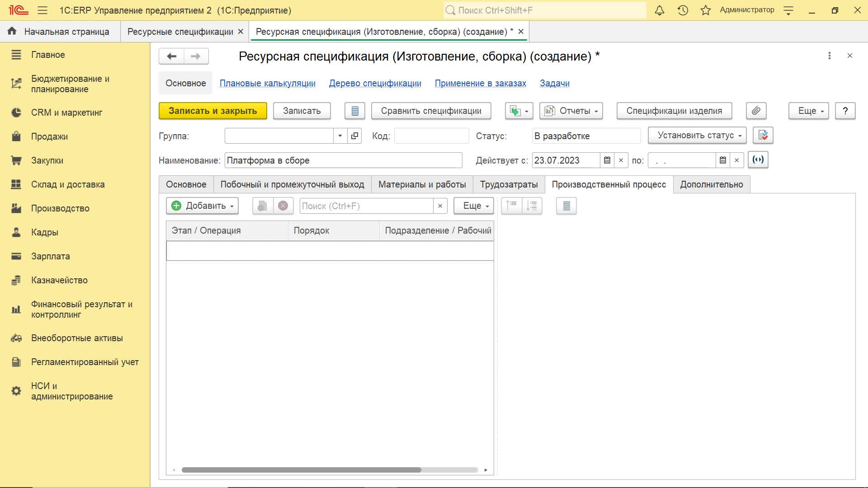Click Сравнить спецификации button
The width and height of the screenshot is (868, 488).
(431, 111)
